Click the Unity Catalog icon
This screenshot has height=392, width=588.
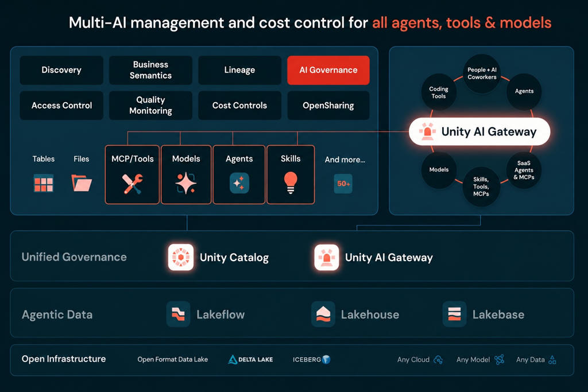pyautogui.click(x=181, y=257)
